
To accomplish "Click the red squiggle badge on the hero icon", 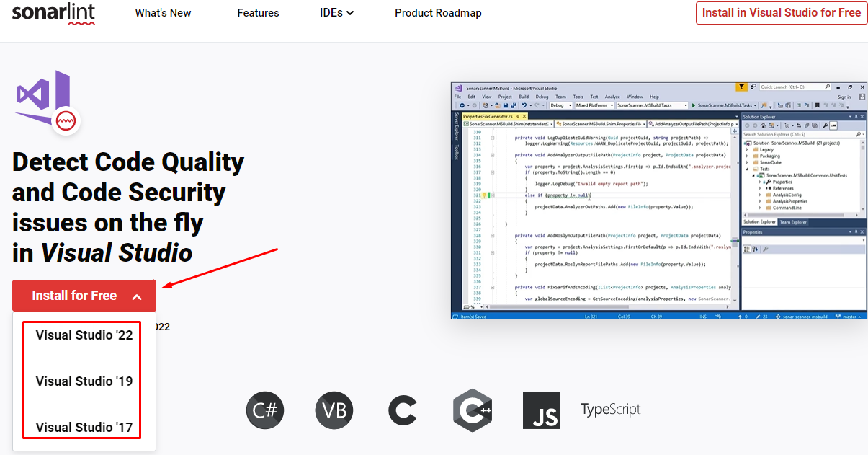I will (x=65, y=120).
